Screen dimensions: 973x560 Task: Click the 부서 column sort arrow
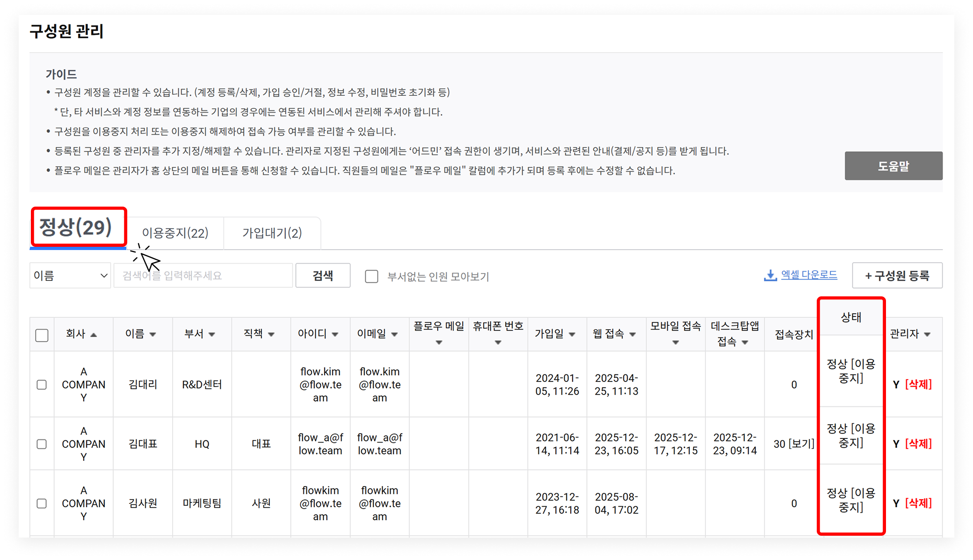click(212, 334)
